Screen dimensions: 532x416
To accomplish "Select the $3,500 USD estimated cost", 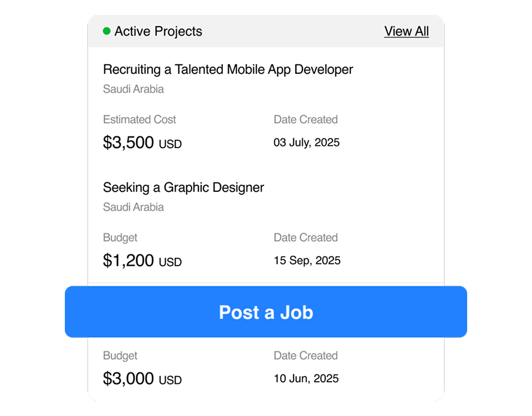I will [x=142, y=143].
